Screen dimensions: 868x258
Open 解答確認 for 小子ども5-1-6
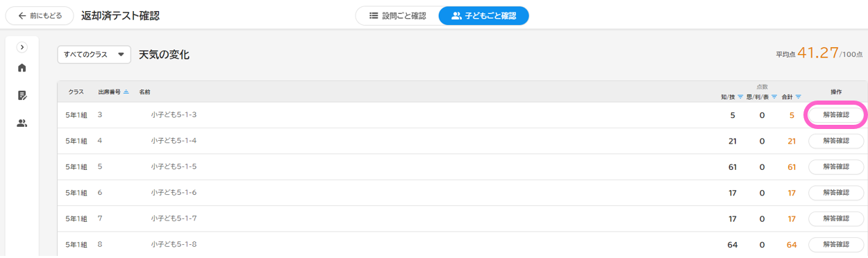tap(836, 193)
